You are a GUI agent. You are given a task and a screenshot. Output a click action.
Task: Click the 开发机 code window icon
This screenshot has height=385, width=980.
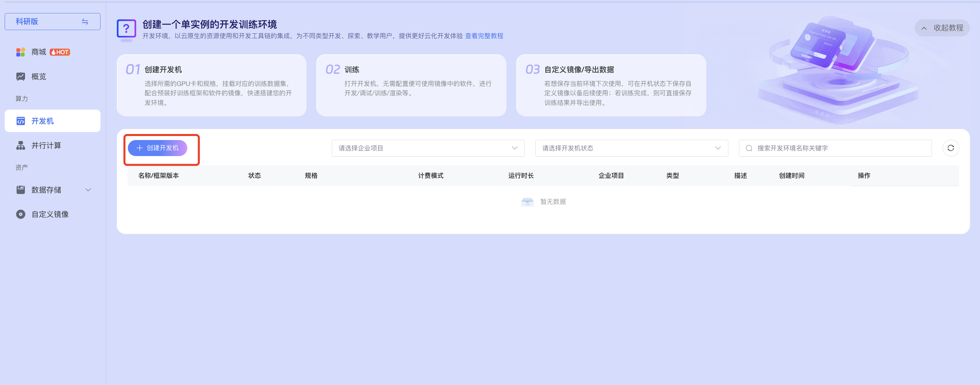(x=21, y=121)
